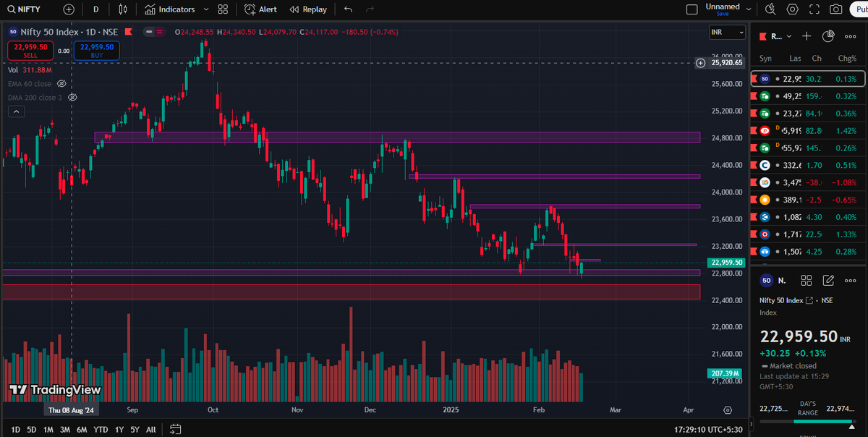Select the 1Y time range
The width and height of the screenshot is (868, 437).
pos(119,429)
